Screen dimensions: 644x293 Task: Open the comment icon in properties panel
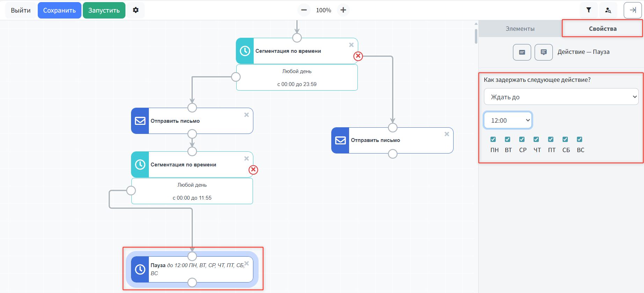point(543,52)
